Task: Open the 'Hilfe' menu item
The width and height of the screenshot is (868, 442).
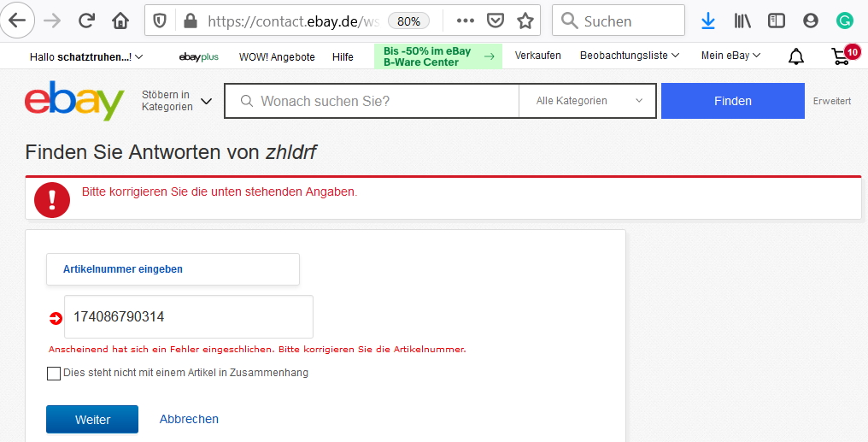Action: 343,57
